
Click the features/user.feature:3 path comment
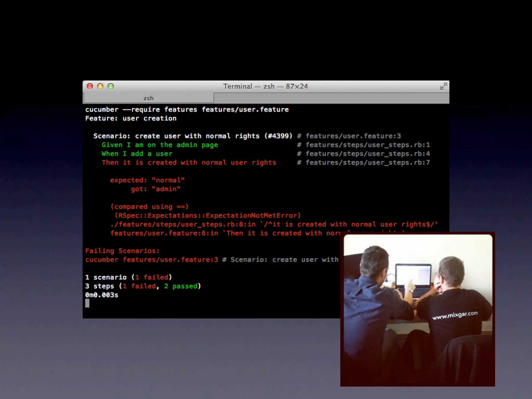[x=353, y=136]
